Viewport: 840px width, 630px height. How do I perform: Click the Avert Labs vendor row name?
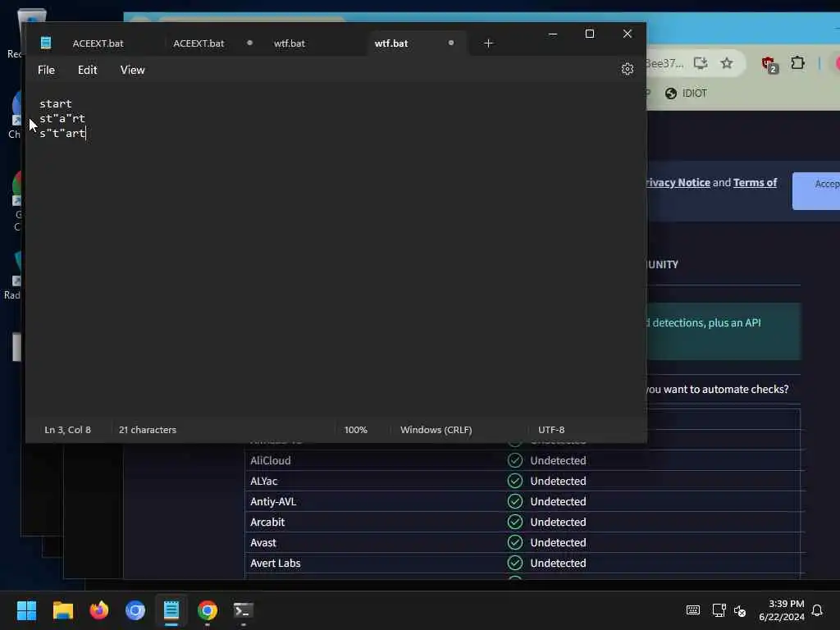(276, 563)
